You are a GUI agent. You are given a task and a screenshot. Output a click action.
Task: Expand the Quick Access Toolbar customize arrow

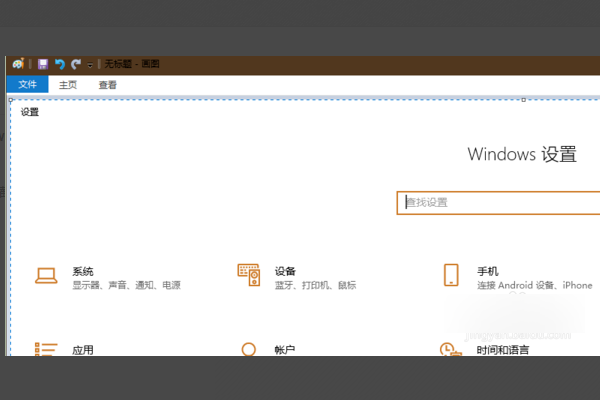90,65
